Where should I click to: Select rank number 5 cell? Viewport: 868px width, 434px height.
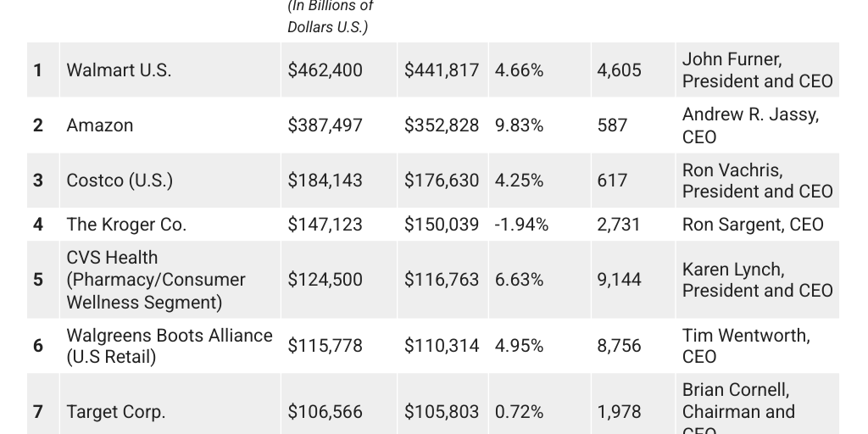[x=38, y=280]
